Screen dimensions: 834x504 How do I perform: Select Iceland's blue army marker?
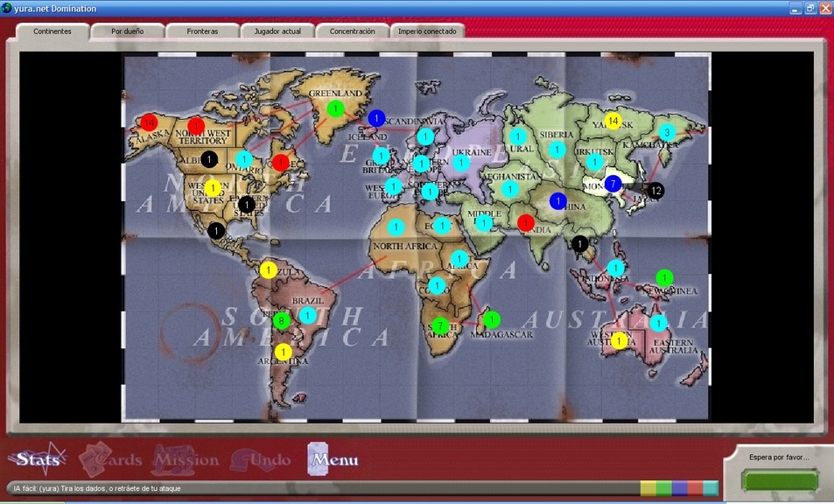[x=376, y=118]
